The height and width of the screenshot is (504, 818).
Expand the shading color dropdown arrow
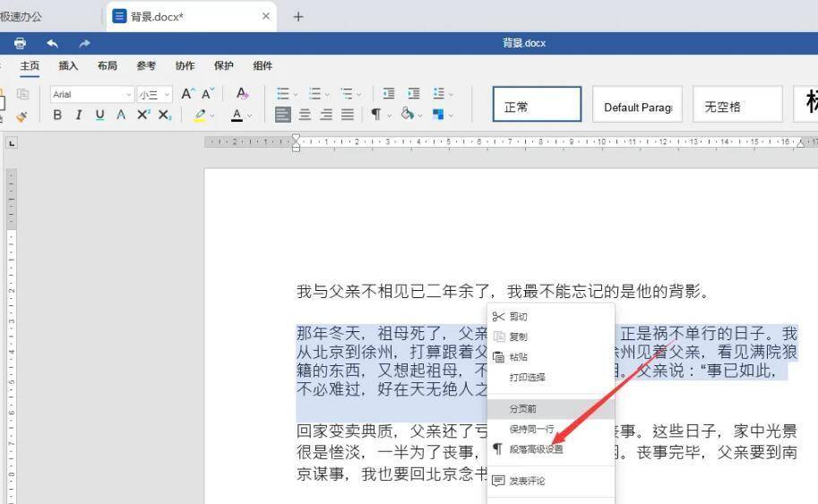click(x=420, y=115)
